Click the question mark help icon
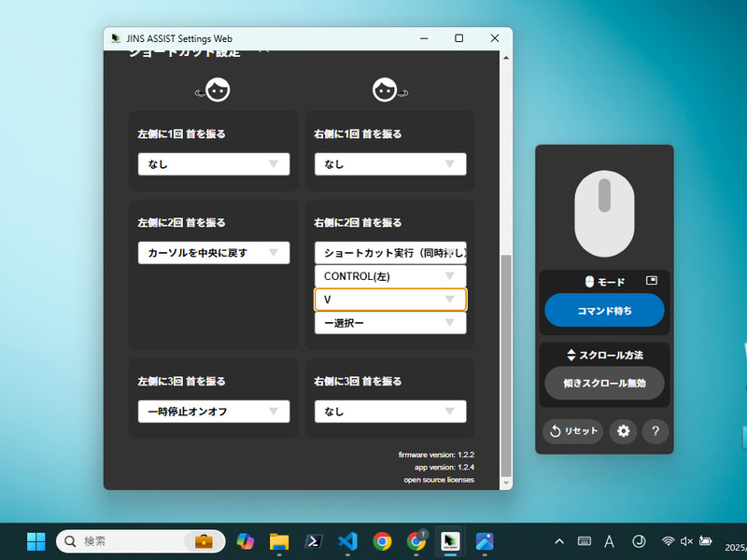The width and height of the screenshot is (747, 560). tap(655, 431)
